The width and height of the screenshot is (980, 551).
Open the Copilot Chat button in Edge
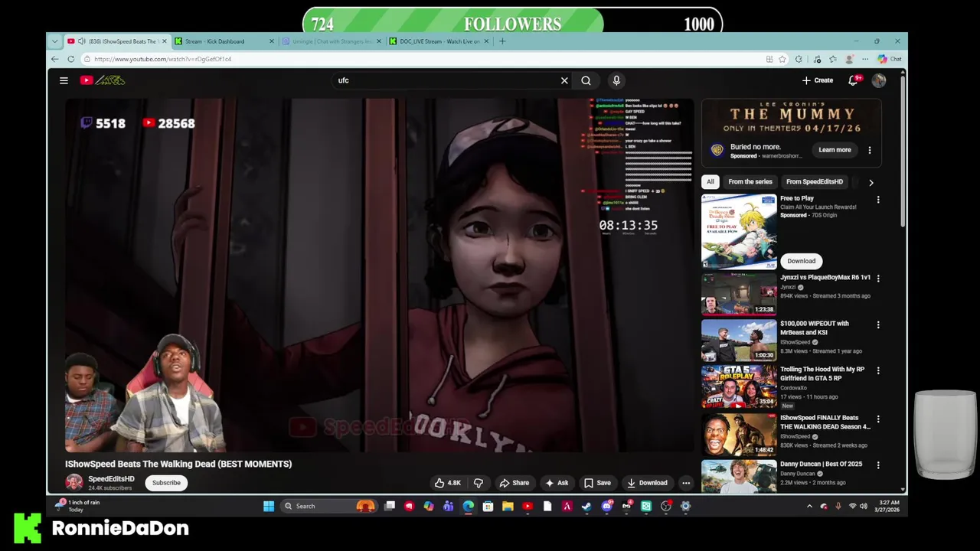(x=890, y=59)
